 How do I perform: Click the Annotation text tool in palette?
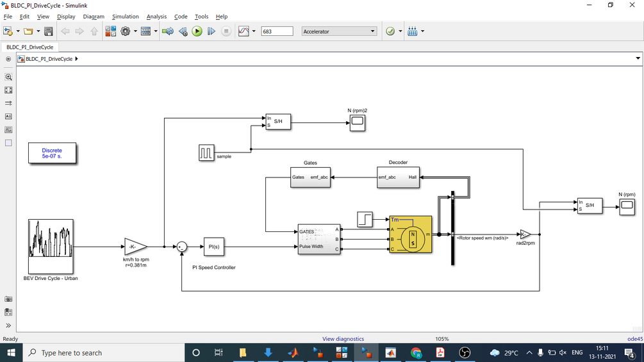click(x=8, y=117)
